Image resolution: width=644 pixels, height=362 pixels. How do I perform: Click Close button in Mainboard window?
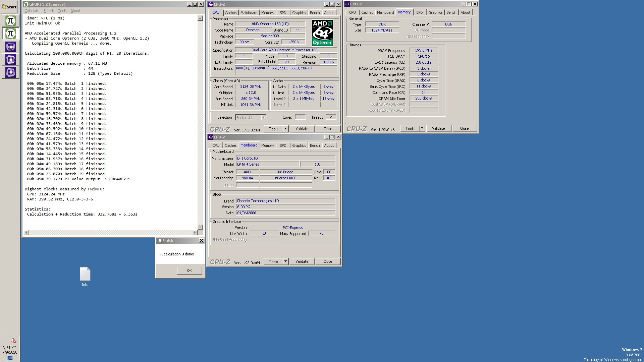point(328,261)
